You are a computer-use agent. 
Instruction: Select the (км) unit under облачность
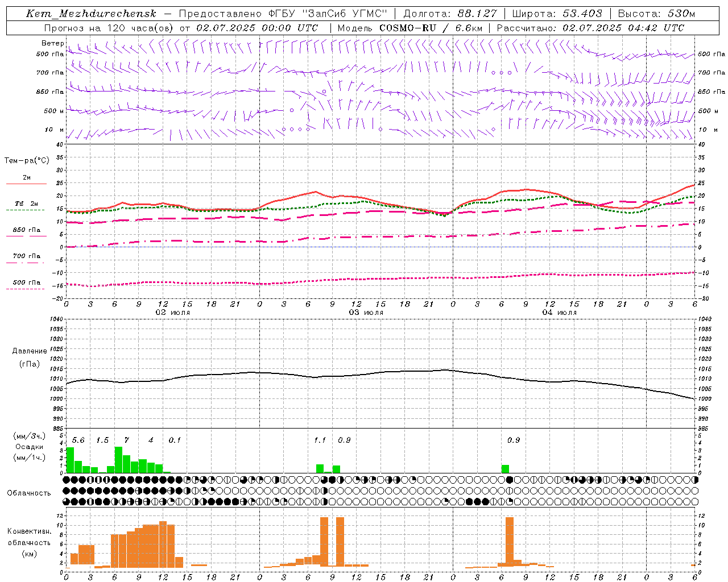point(30,554)
